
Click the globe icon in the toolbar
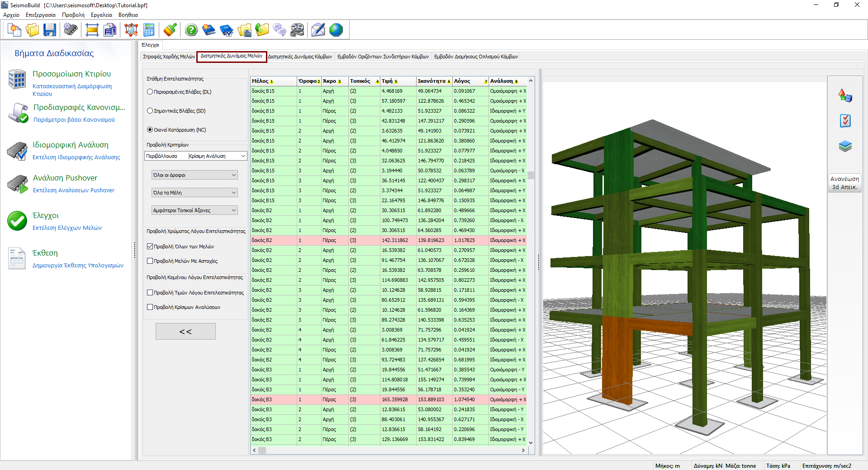click(336, 30)
